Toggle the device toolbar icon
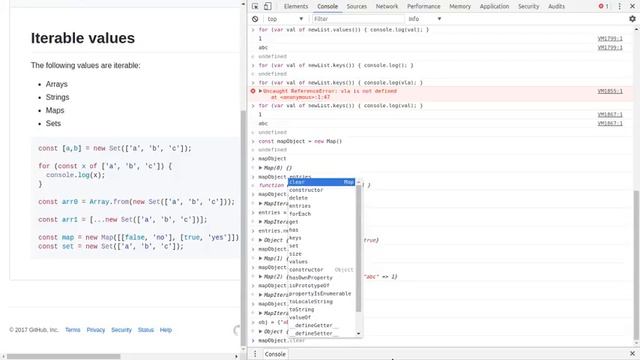 click(267, 7)
